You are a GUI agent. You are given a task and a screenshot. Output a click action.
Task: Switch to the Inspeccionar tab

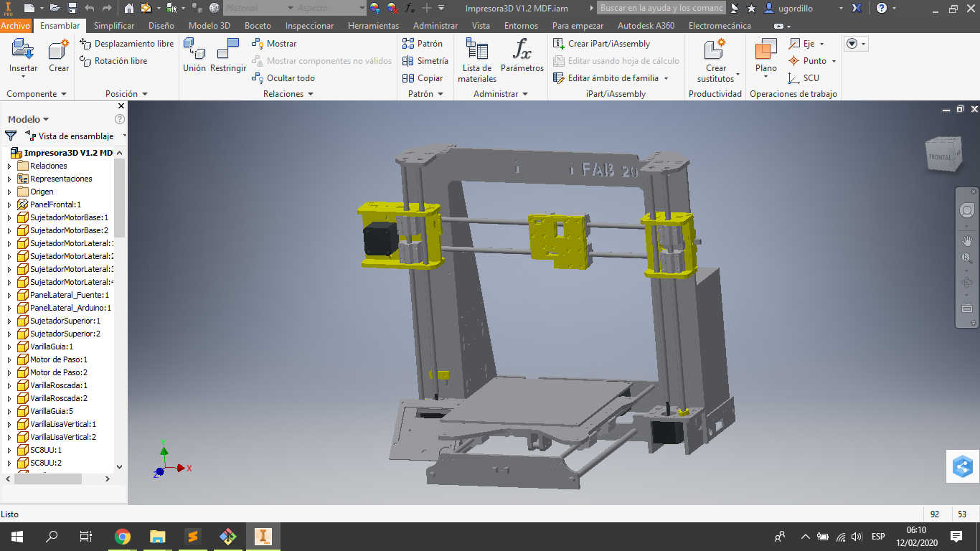309,26
